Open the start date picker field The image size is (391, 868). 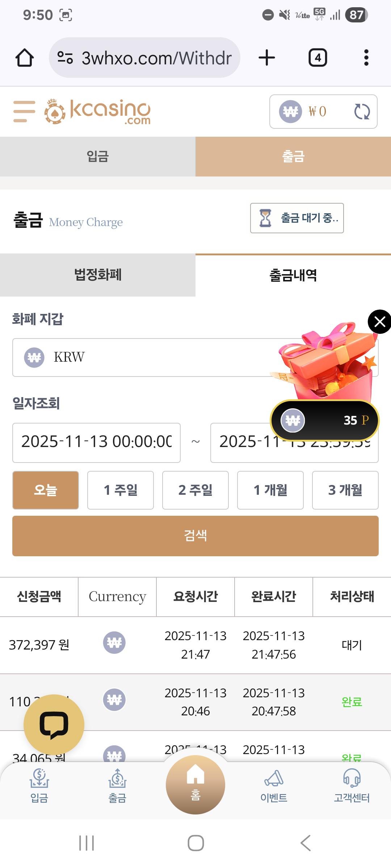[96, 442]
